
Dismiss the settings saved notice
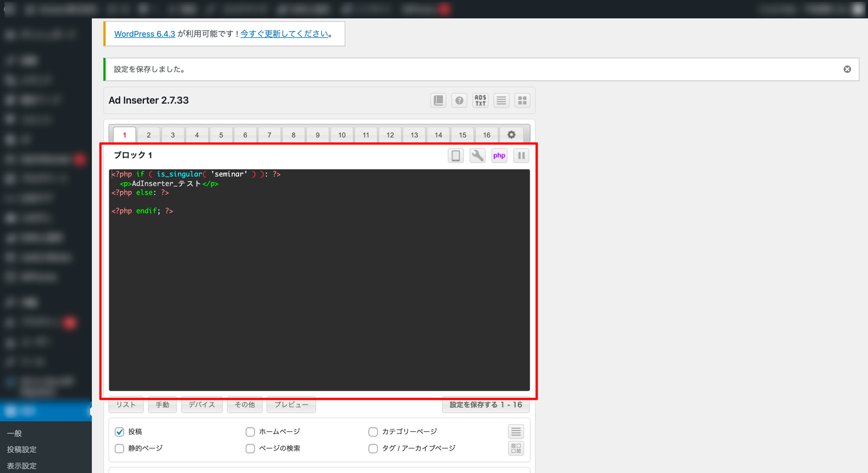coord(847,69)
